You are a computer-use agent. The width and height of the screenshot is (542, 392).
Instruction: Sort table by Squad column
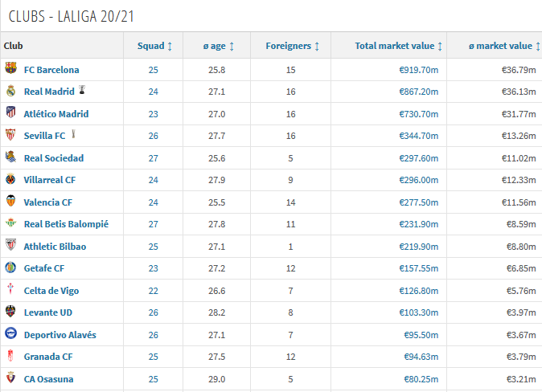click(154, 46)
